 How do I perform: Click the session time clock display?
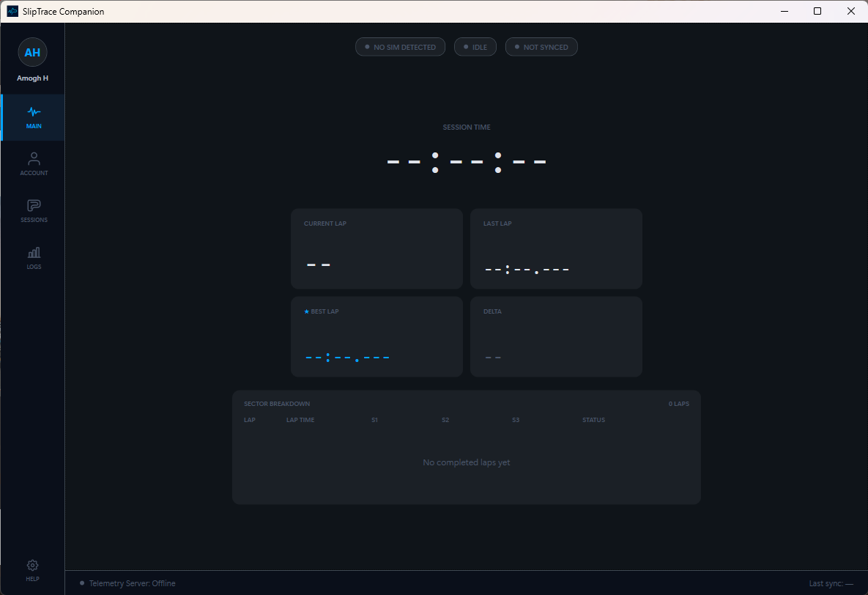point(467,163)
